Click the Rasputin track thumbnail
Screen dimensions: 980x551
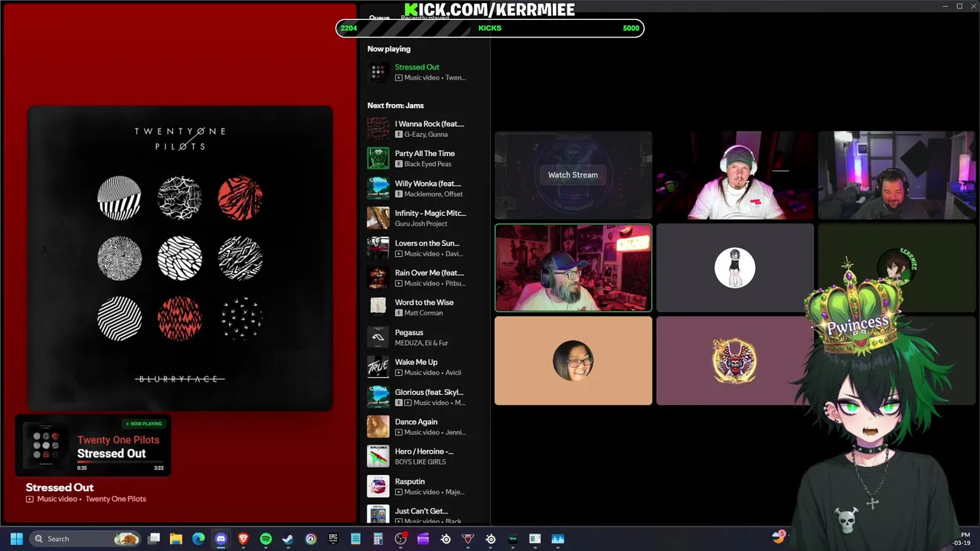click(x=378, y=487)
